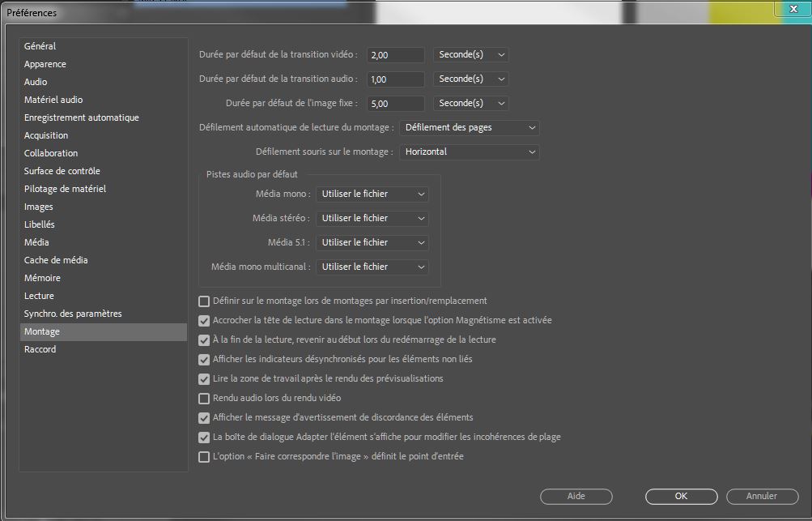Enable Faire correspondre l'image option checkbox
The width and height of the screenshot is (812, 521).
click(x=204, y=457)
